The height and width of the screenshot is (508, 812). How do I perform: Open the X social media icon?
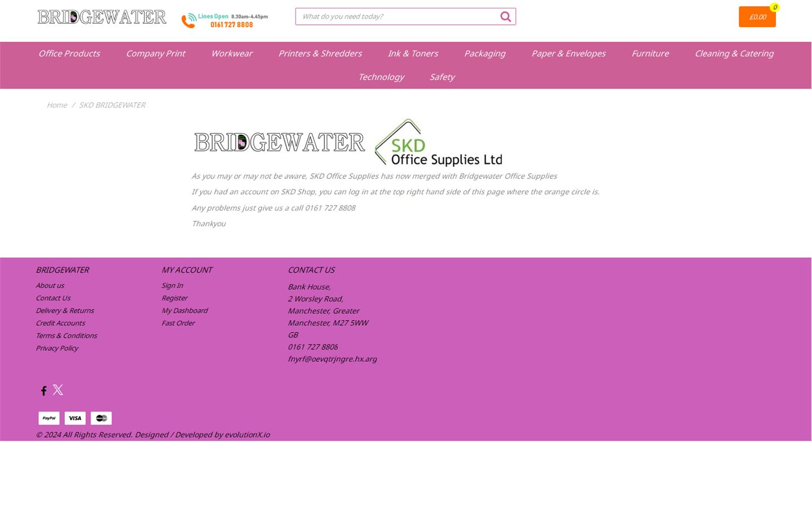coord(58,389)
